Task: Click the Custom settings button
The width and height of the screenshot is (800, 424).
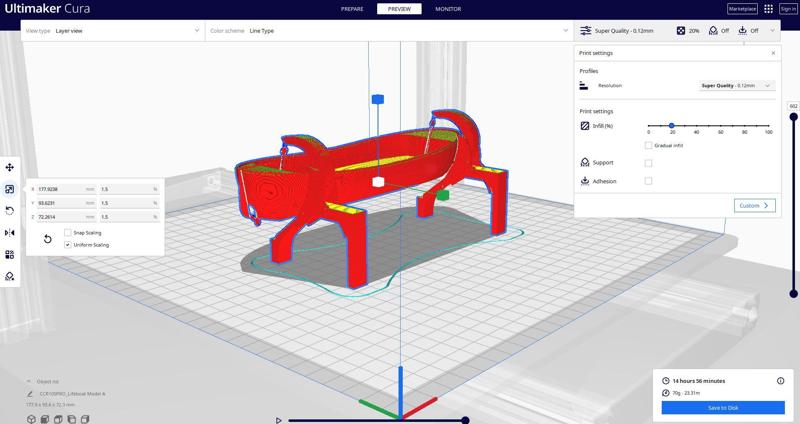Action: (x=755, y=206)
